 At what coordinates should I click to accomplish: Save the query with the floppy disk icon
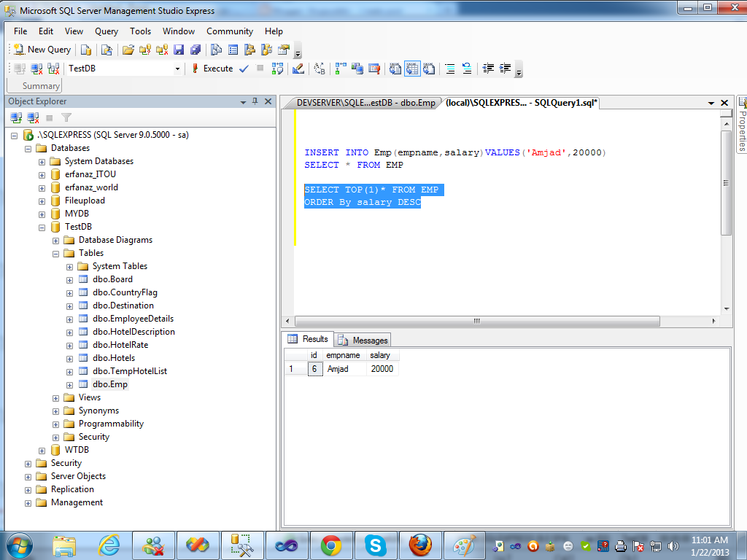(x=179, y=50)
